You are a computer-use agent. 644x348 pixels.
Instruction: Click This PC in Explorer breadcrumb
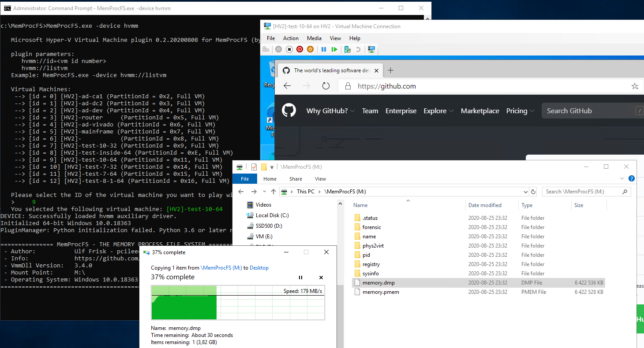(x=306, y=192)
